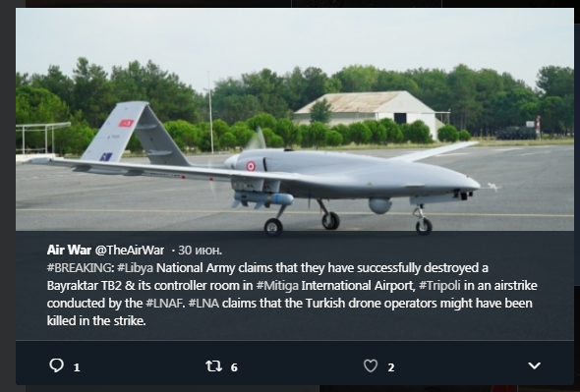Open the #Tripoli hashtag
580x392 pixels.
(439, 286)
